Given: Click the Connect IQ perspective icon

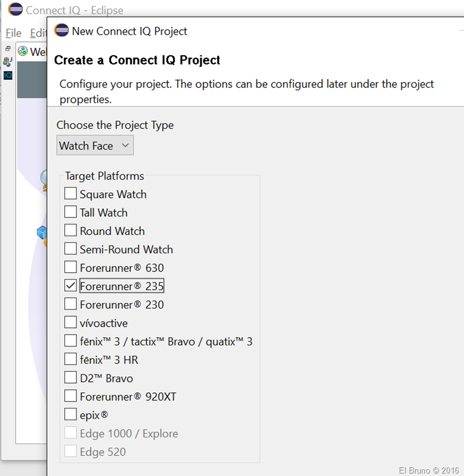Looking at the screenshot, I should [x=7, y=75].
